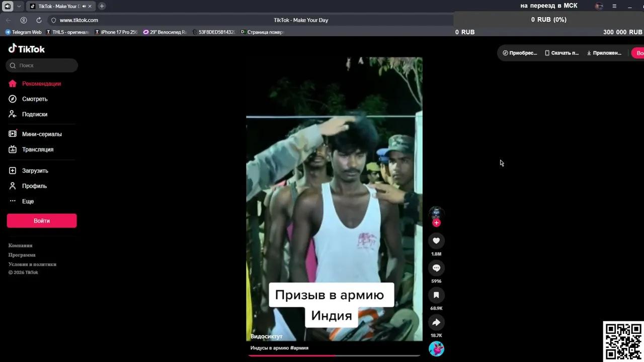
Task: Open a new browser tab with plus
Action: [102, 6]
